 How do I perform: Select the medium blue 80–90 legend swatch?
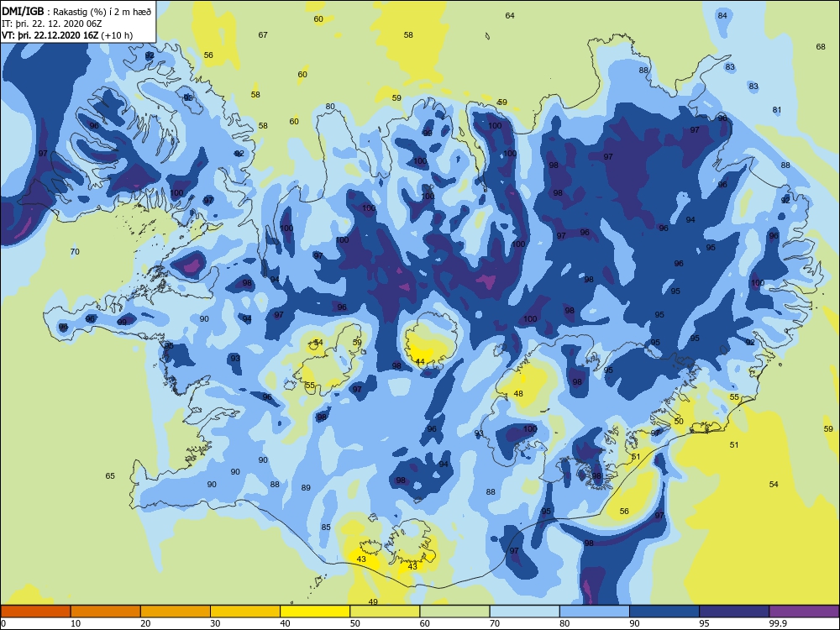(x=595, y=612)
